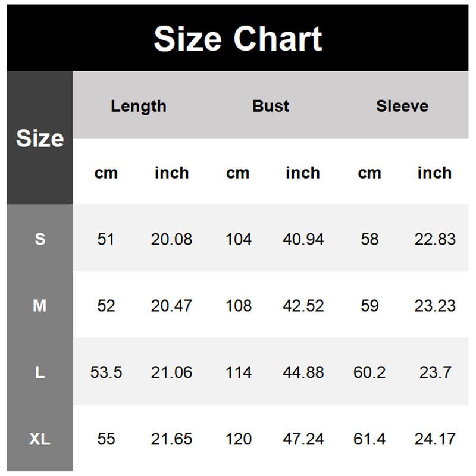Screen dimensions: 476x476
Task: Click the 61.4 sleeve cm value
Action: [369, 439]
